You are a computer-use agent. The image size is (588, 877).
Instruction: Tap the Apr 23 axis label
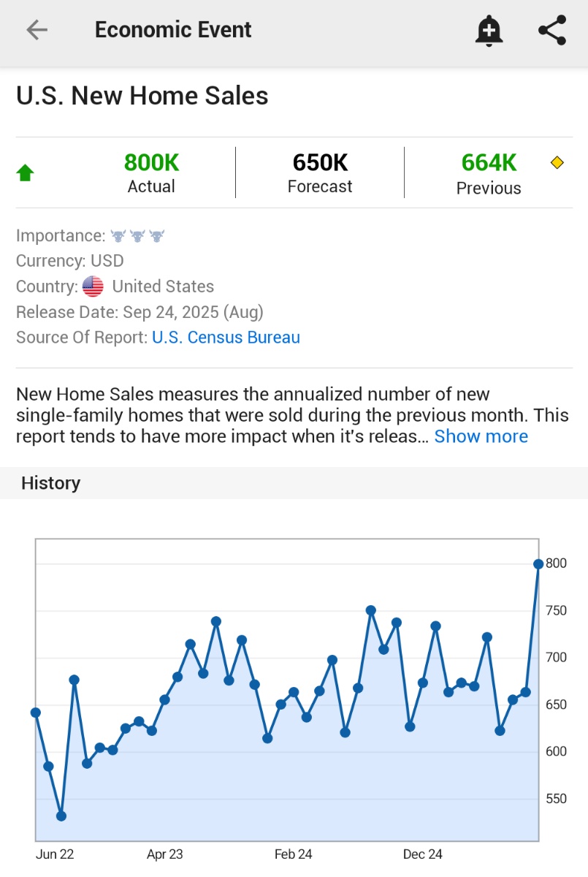165,854
